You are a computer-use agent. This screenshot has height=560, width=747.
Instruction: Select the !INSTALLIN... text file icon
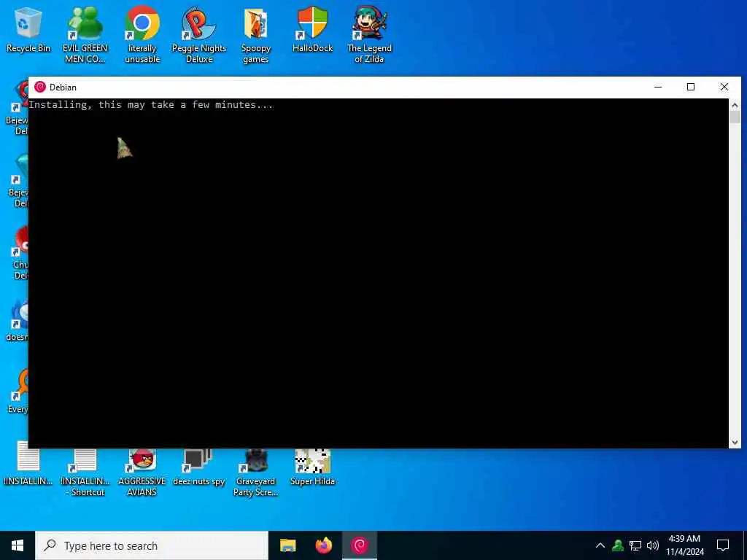(28, 464)
